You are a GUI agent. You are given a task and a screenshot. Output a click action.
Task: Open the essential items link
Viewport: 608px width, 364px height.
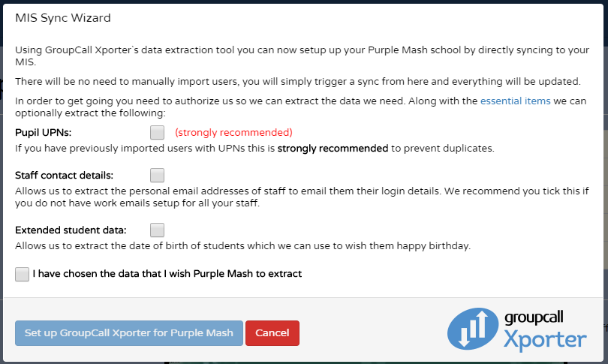tap(515, 101)
